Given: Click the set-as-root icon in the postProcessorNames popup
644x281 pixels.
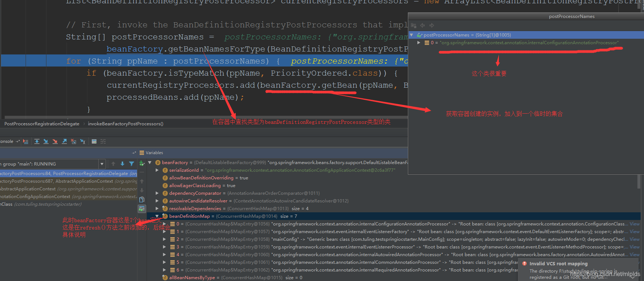Looking at the screenshot, I should (x=414, y=25).
